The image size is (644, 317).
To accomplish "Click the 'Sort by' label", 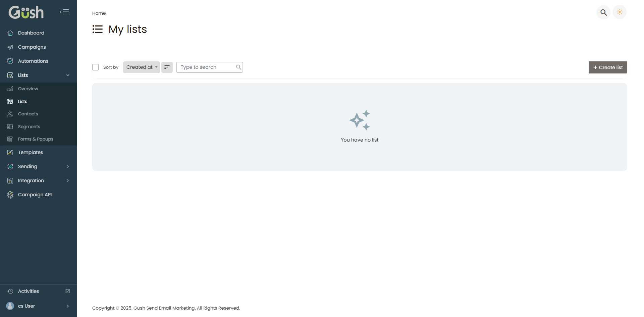I will click(x=111, y=67).
